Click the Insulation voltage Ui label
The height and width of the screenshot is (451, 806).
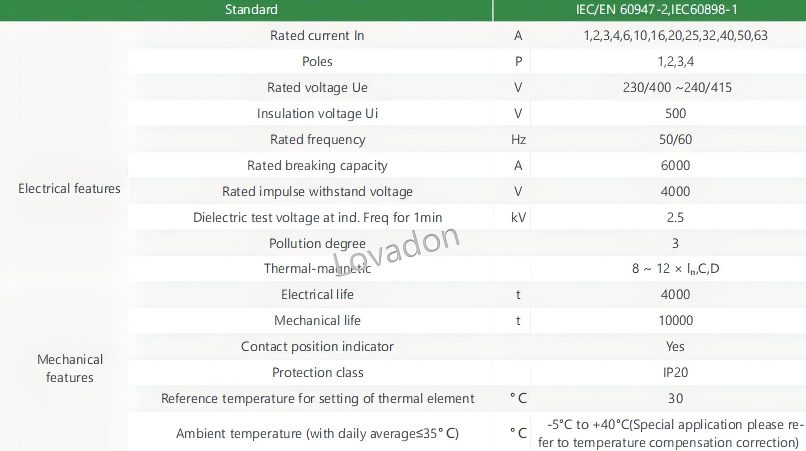pyautogui.click(x=317, y=114)
